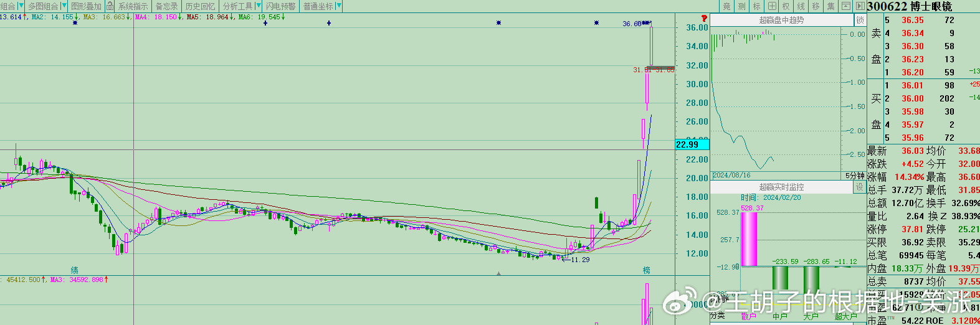Viewport: 980px width, 325px height.
Task: Select the 普通坐标 coordinate option
Action: pyautogui.click(x=318, y=6)
